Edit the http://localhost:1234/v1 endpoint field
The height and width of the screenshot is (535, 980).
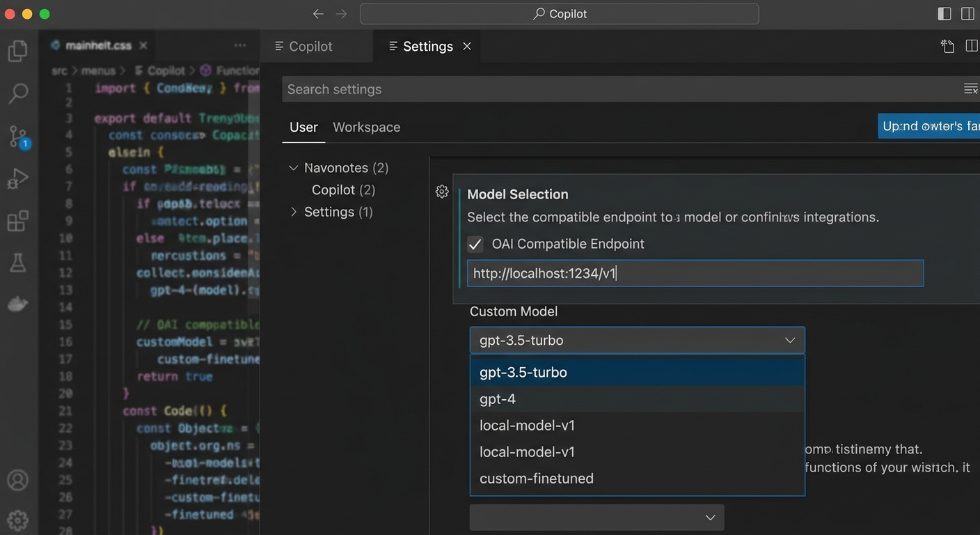695,273
